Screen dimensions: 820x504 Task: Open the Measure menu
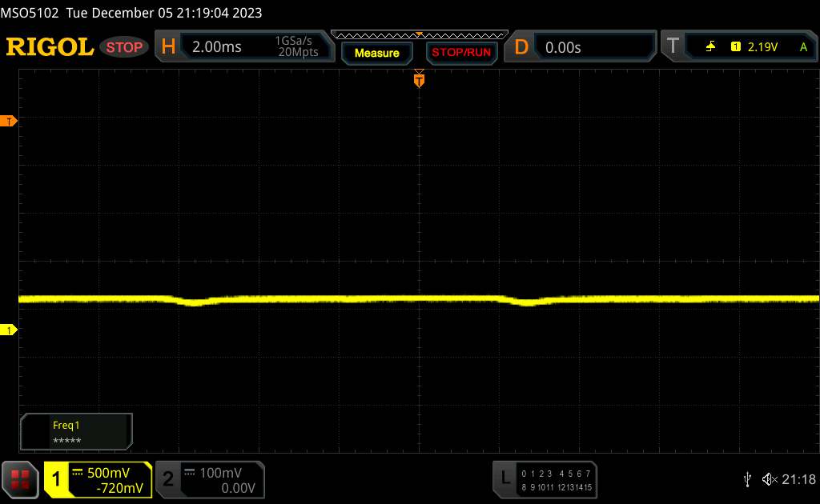click(376, 53)
